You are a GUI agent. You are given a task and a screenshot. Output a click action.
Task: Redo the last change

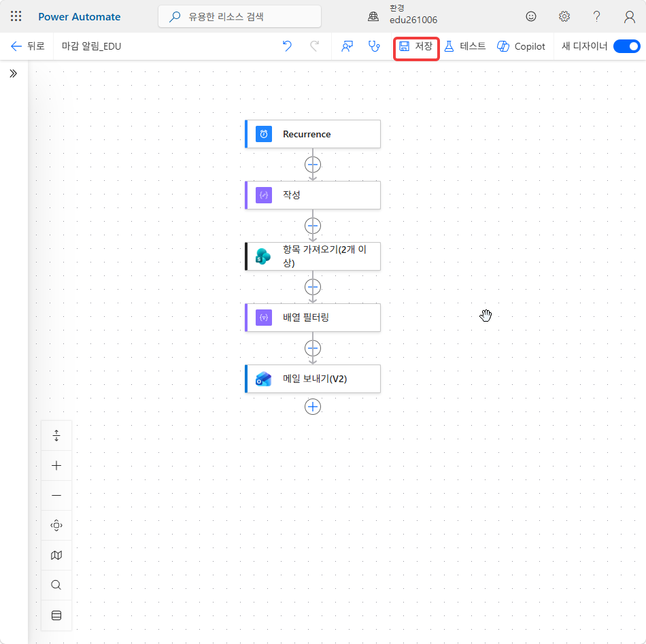314,46
